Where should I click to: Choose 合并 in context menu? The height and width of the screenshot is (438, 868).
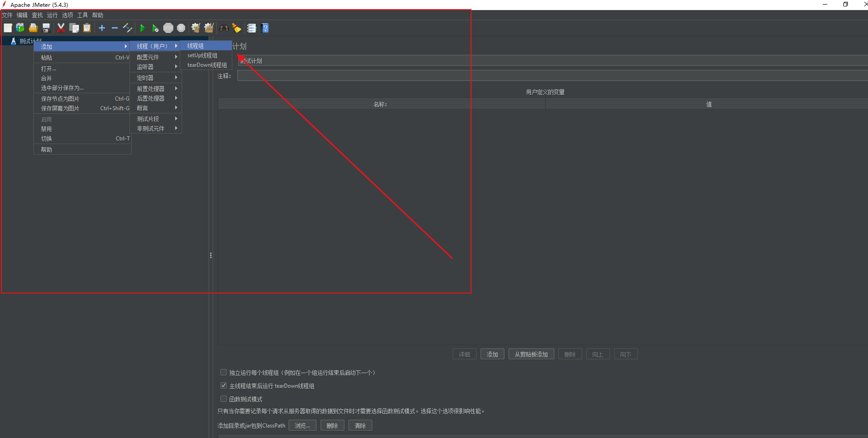[x=82, y=78]
